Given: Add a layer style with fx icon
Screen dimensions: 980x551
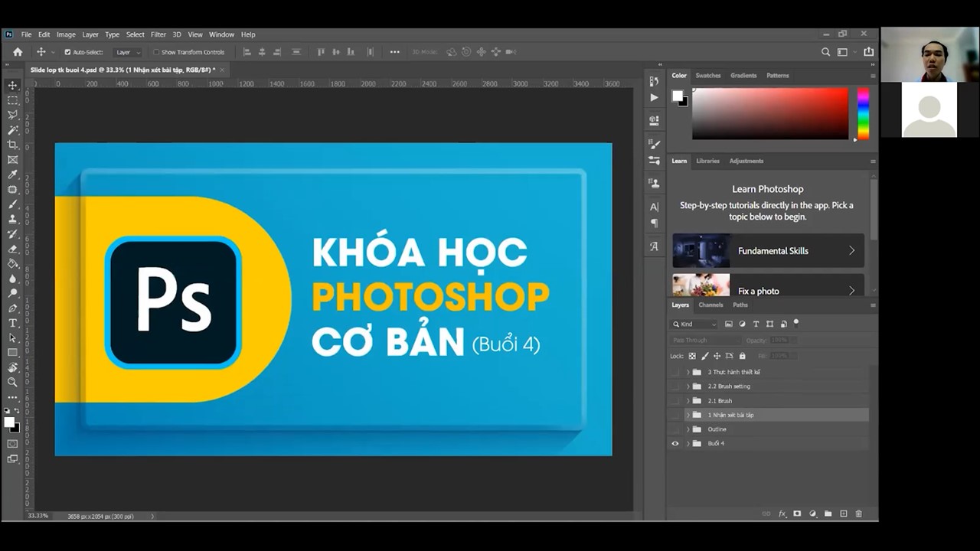Looking at the screenshot, I should point(782,514).
